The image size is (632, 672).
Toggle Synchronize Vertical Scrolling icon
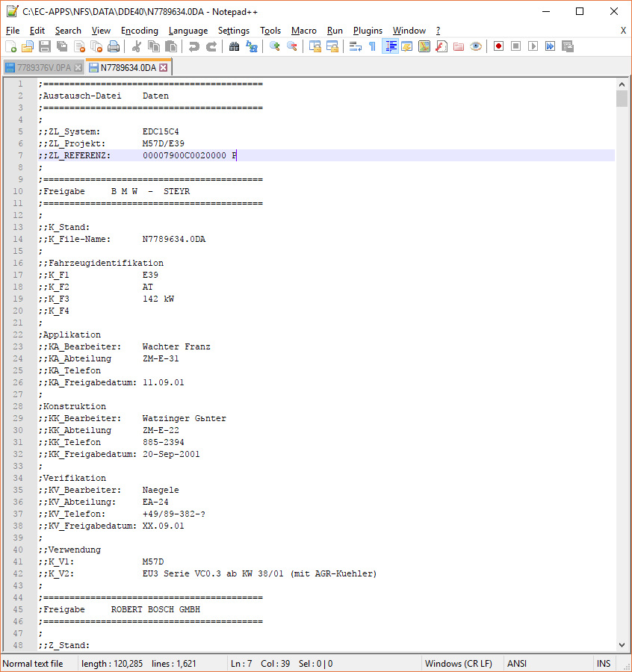point(315,46)
